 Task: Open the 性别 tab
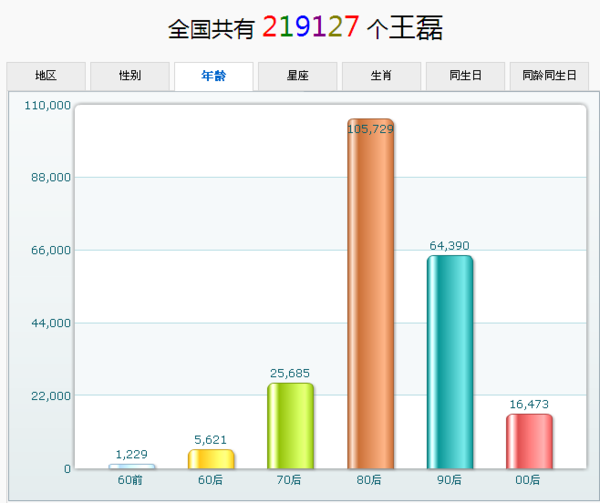130,76
